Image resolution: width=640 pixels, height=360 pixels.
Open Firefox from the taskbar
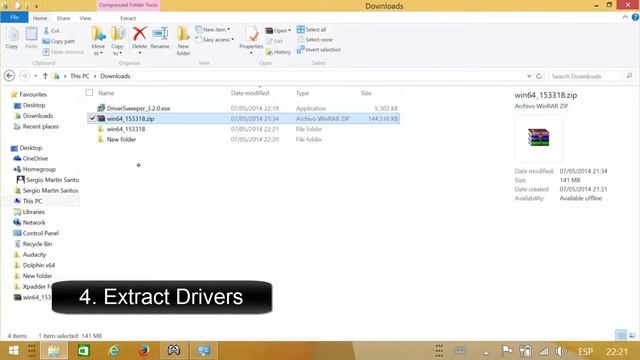coord(144,351)
